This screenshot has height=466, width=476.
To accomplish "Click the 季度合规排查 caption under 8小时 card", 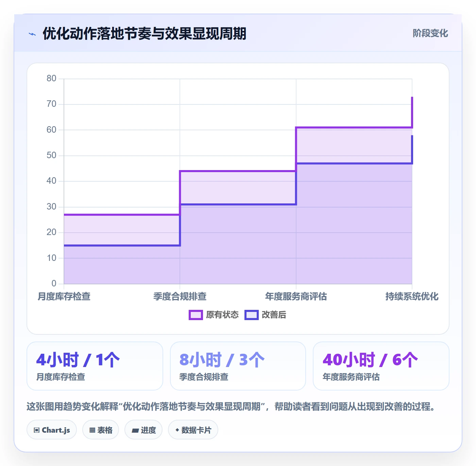I will click(204, 377).
